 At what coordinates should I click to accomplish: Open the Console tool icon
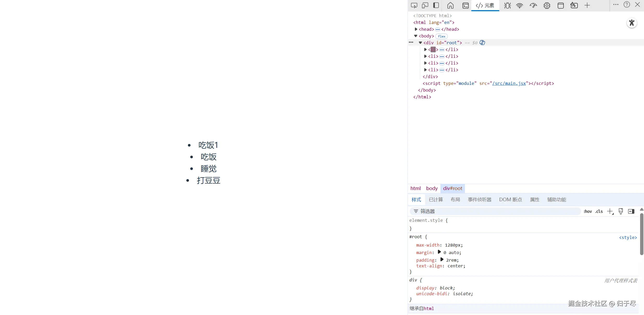click(465, 5)
